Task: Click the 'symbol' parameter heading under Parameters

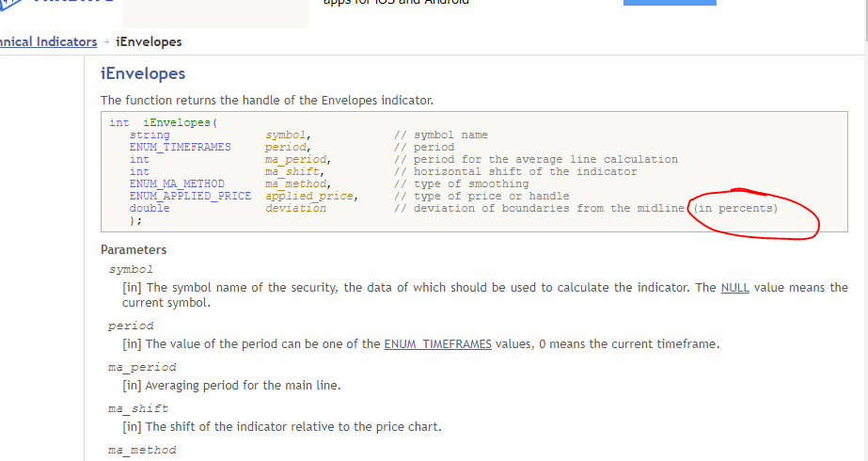Action: click(131, 270)
